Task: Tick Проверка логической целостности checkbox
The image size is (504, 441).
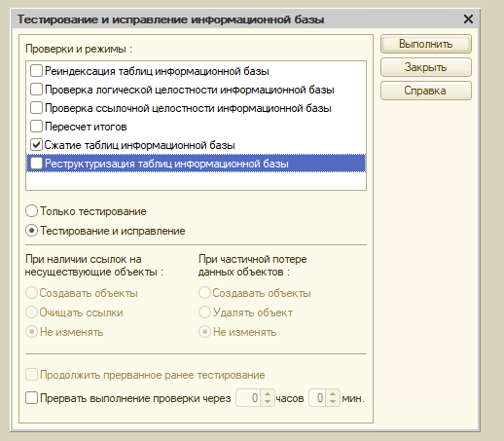Action: tap(36, 90)
